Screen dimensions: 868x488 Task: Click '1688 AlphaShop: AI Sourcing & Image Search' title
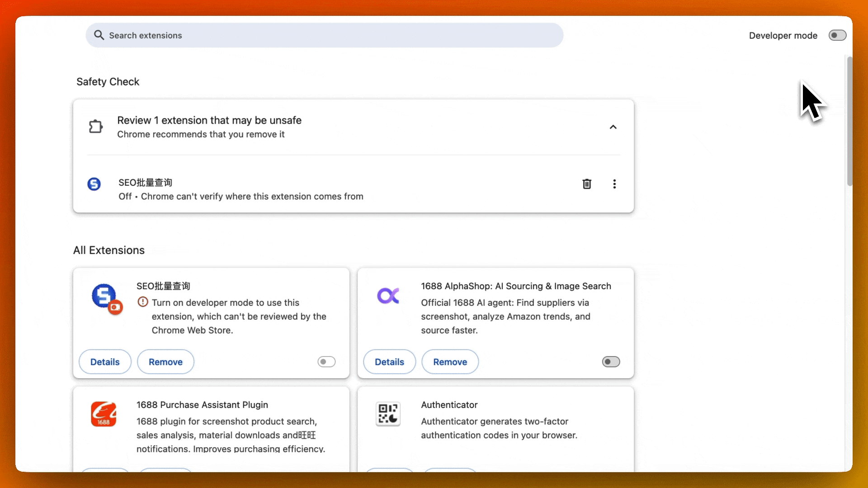tap(516, 286)
